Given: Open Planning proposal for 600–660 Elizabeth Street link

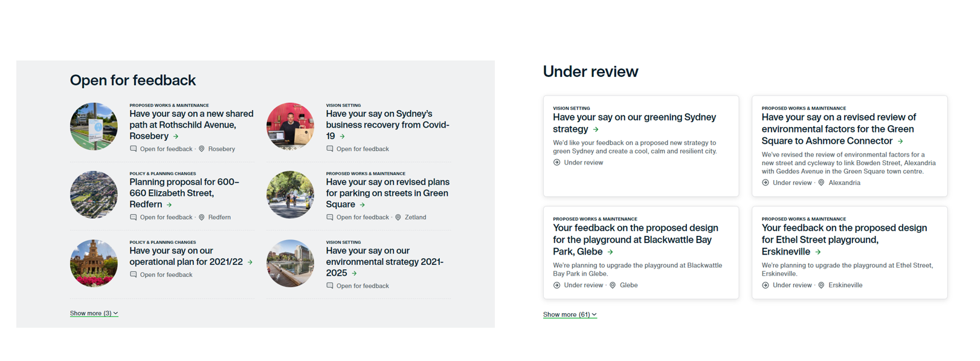Looking at the screenshot, I should (184, 193).
